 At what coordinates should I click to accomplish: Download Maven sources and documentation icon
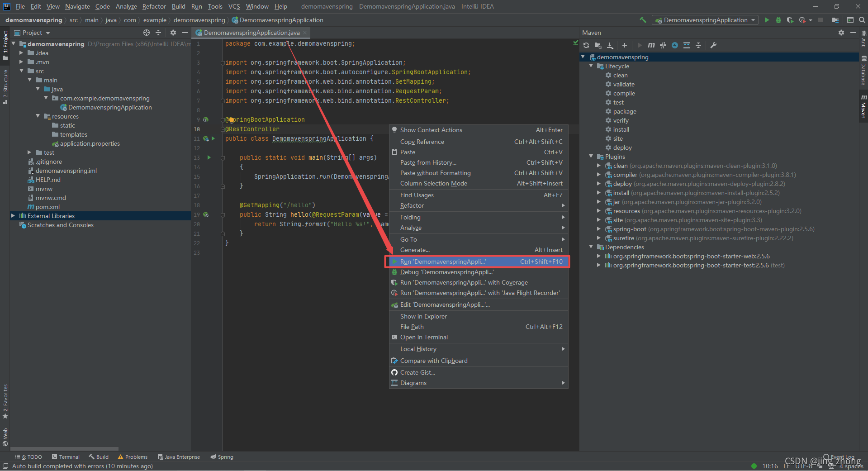tap(610, 45)
